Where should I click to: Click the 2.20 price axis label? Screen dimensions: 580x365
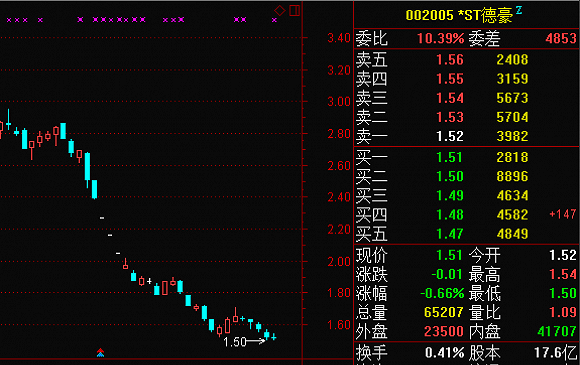[339, 230]
